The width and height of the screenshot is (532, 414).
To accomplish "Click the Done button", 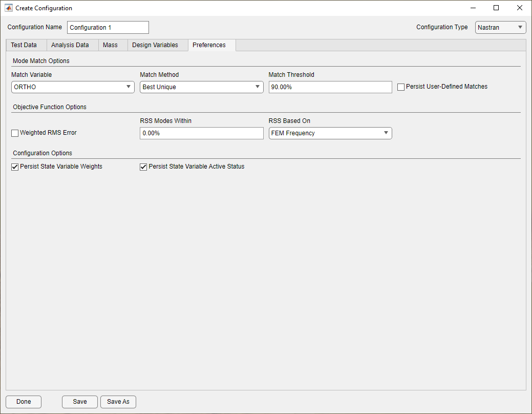I will (x=24, y=402).
